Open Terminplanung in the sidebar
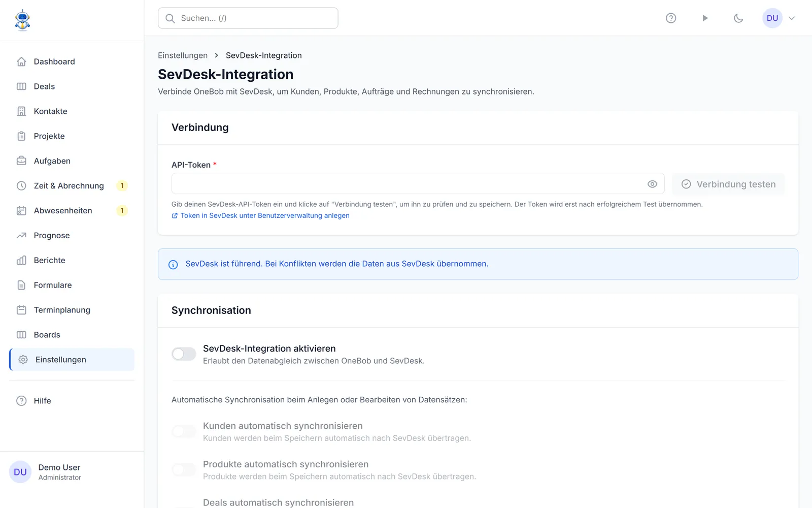Image resolution: width=812 pixels, height=508 pixels. click(72, 310)
